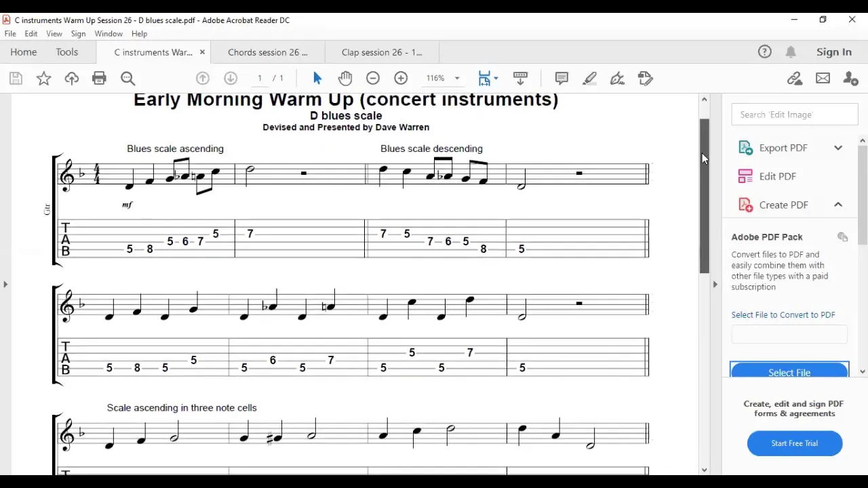The width and height of the screenshot is (868, 488).
Task: Click the scrolling mode icon
Action: (521, 79)
